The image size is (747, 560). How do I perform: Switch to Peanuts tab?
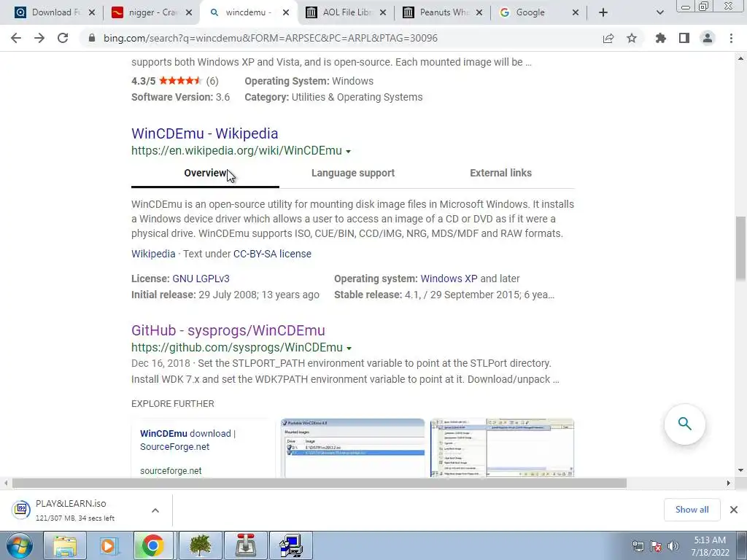tap(443, 12)
